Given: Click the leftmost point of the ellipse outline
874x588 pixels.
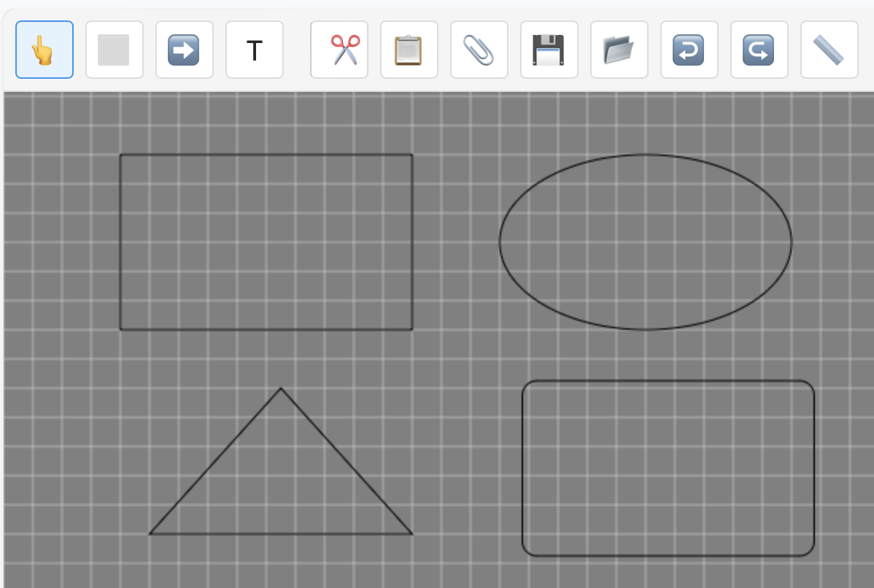Looking at the screenshot, I should [500, 242].
